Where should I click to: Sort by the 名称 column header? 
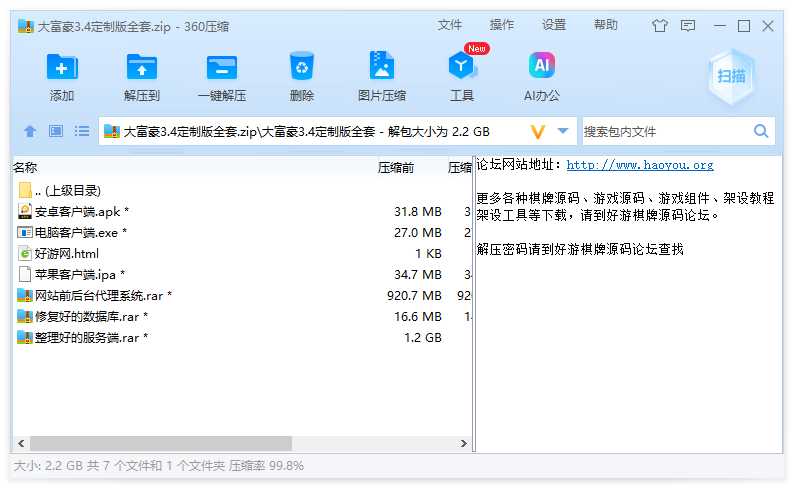(25, 168)
